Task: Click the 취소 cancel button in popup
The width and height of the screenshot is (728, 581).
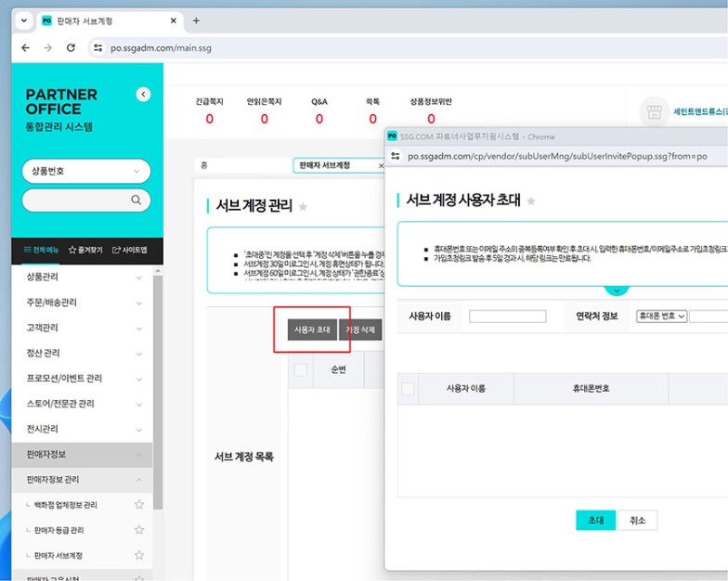Action: click(637, 520)
